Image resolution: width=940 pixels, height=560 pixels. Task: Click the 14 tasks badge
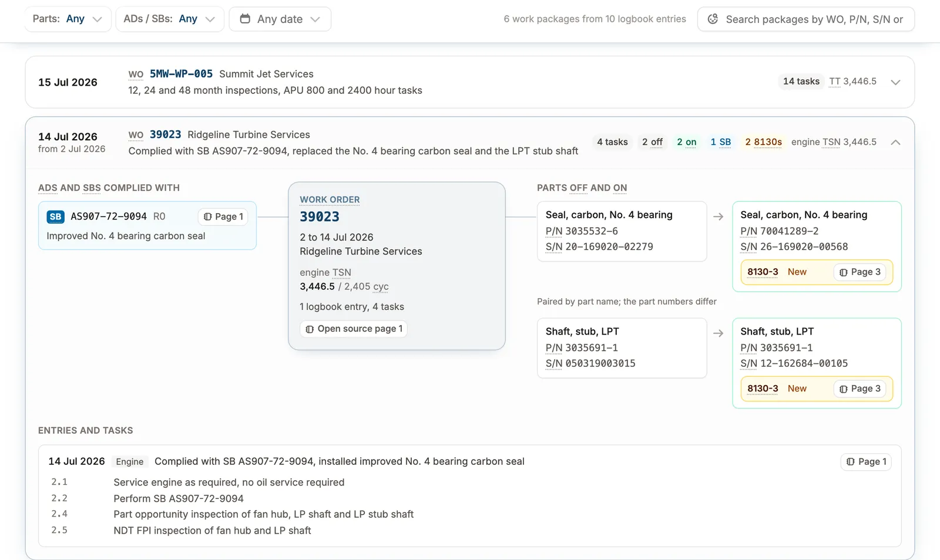pos(801,82)
